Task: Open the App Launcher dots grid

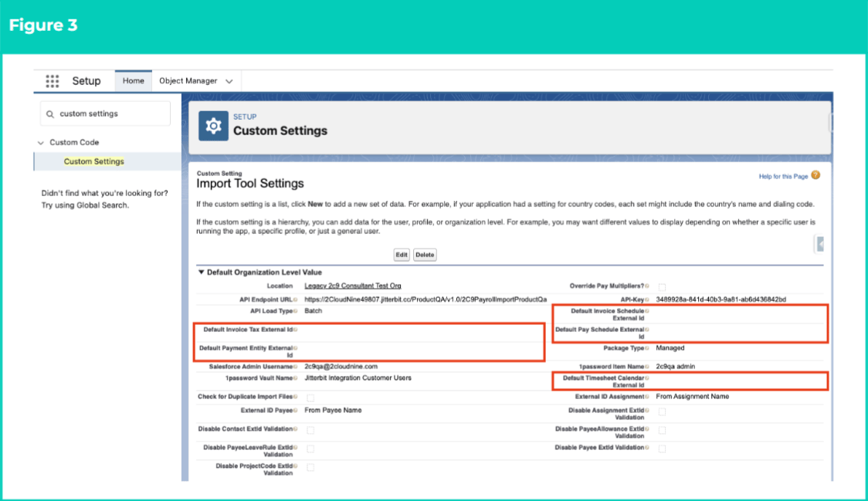Action: point(52,81)
